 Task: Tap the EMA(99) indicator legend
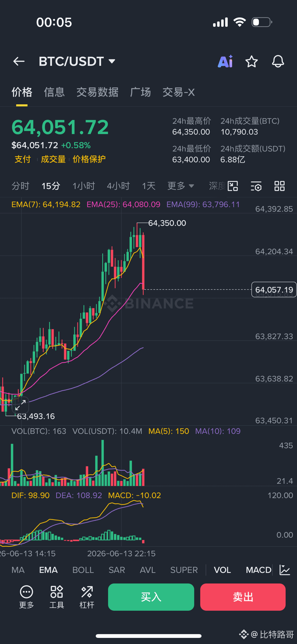pos(203,204)
